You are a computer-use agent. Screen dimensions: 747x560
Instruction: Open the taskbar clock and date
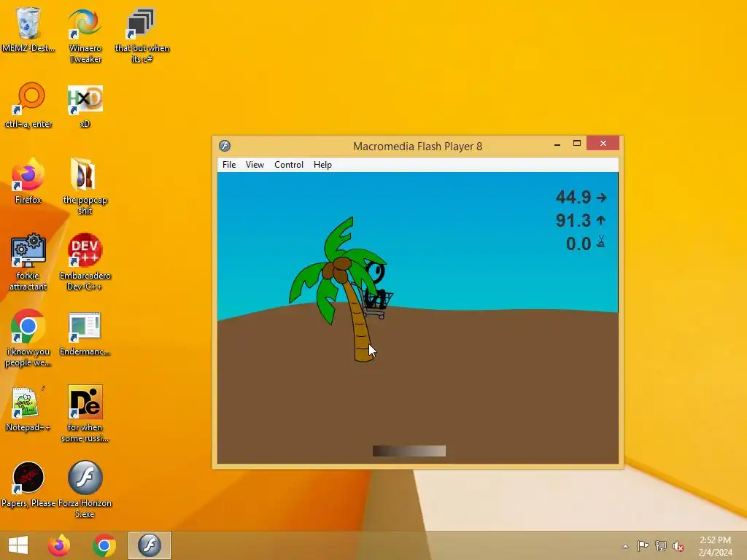tap(715, 546)
